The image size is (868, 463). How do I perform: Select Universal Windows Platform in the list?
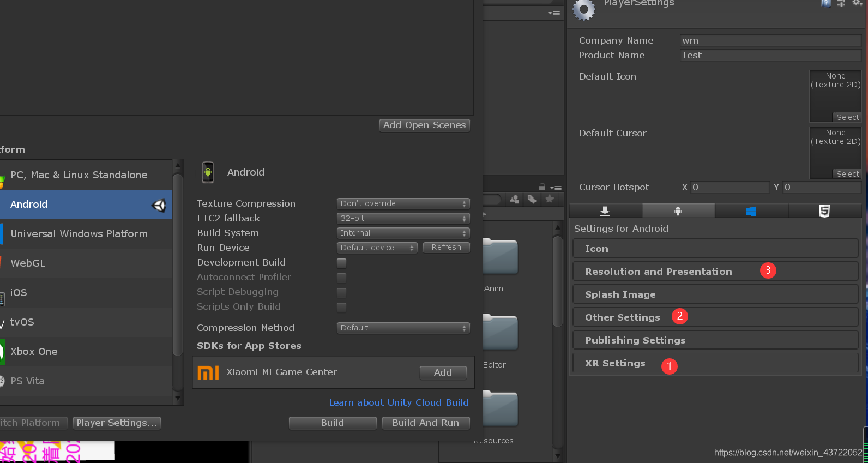click(x=86, y=234)
